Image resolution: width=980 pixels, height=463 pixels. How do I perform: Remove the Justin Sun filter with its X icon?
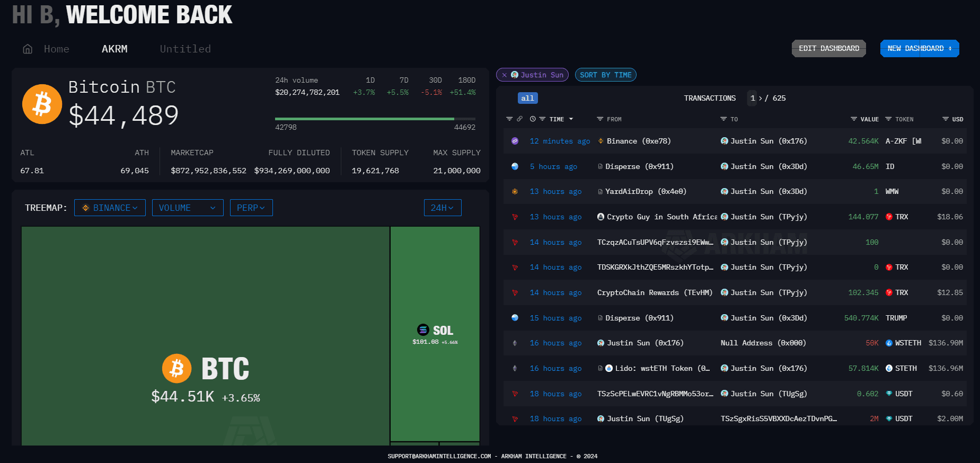pyautogui.click(x=504, y=75)
